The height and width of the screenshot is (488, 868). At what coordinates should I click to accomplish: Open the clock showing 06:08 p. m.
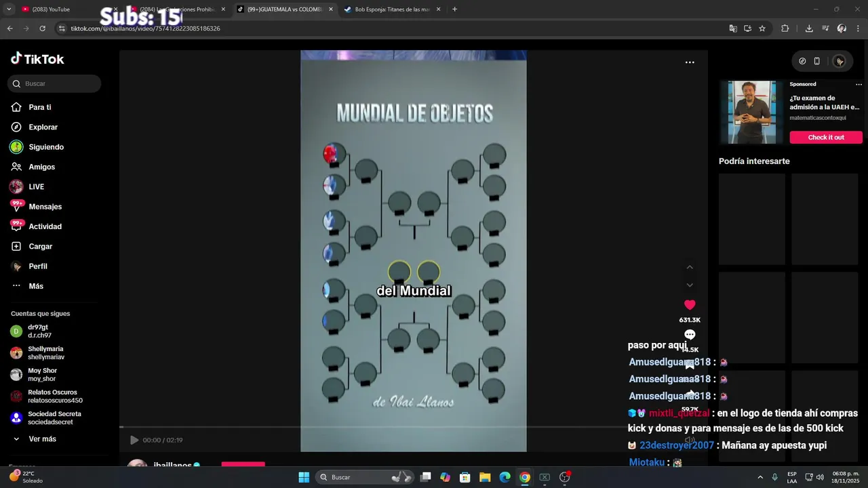pos(845,477)
